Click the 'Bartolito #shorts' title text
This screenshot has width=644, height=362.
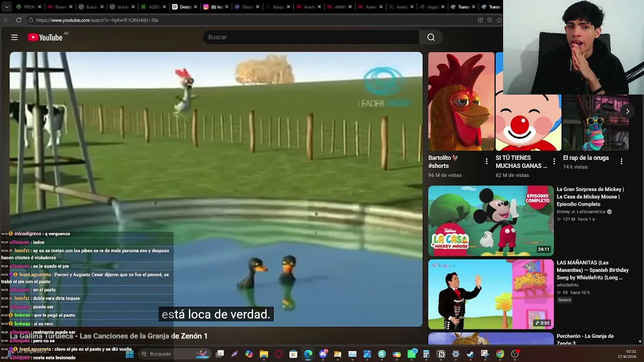(x=443, y=161)
